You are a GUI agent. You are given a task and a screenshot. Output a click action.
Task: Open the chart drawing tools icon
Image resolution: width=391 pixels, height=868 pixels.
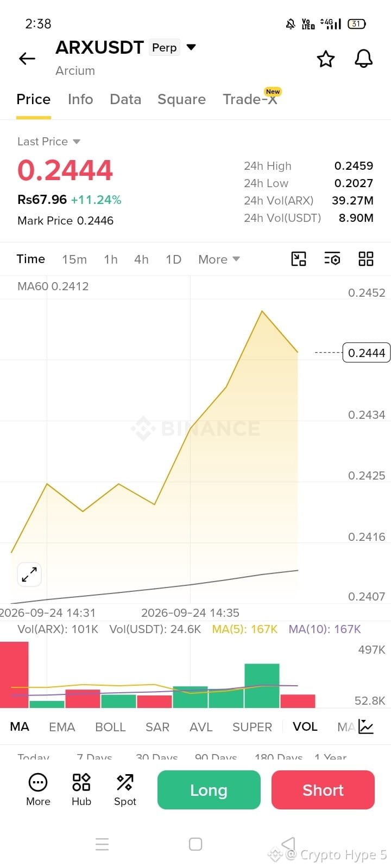click(299, 259)
